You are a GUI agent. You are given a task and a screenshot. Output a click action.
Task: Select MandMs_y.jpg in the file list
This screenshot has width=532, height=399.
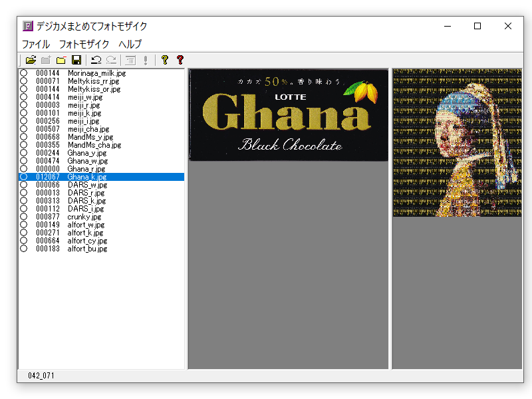(90, 137)
